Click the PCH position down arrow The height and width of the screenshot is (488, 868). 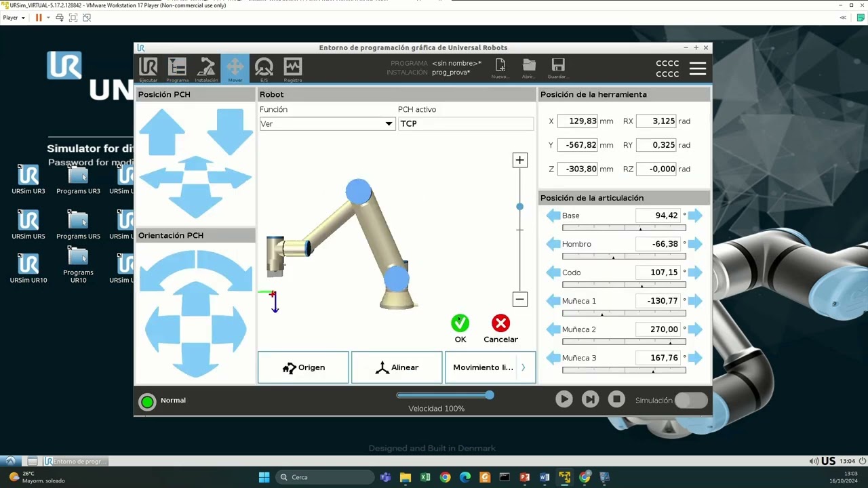click(x=230, y=132)
